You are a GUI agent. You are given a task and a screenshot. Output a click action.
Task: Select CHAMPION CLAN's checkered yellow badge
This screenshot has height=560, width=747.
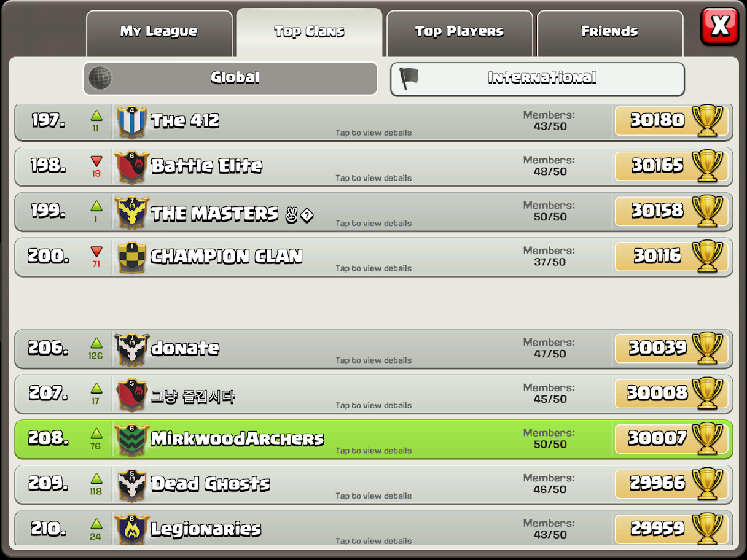click(x=131, y=257)
